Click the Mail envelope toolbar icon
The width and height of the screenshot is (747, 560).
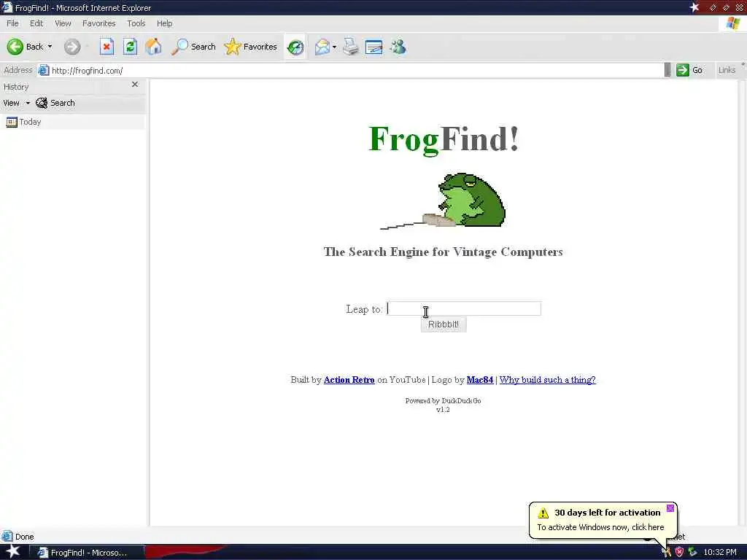[322, 47]
